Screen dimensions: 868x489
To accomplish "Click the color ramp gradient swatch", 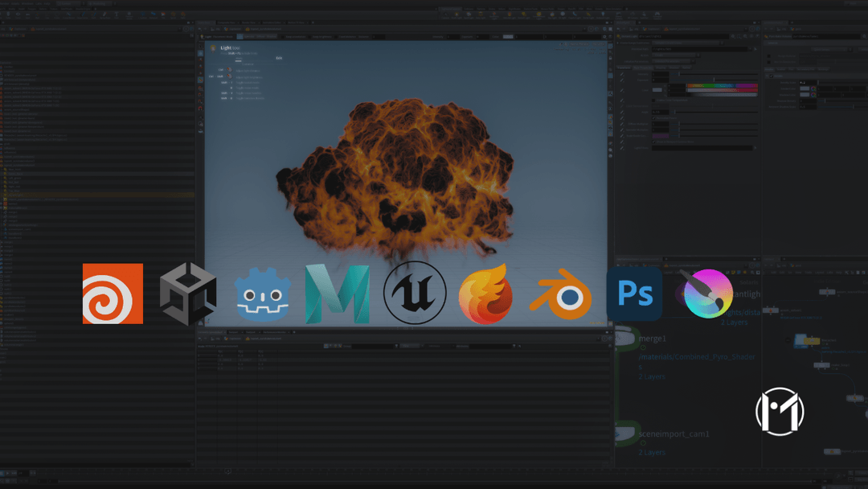I will [722, 85].
